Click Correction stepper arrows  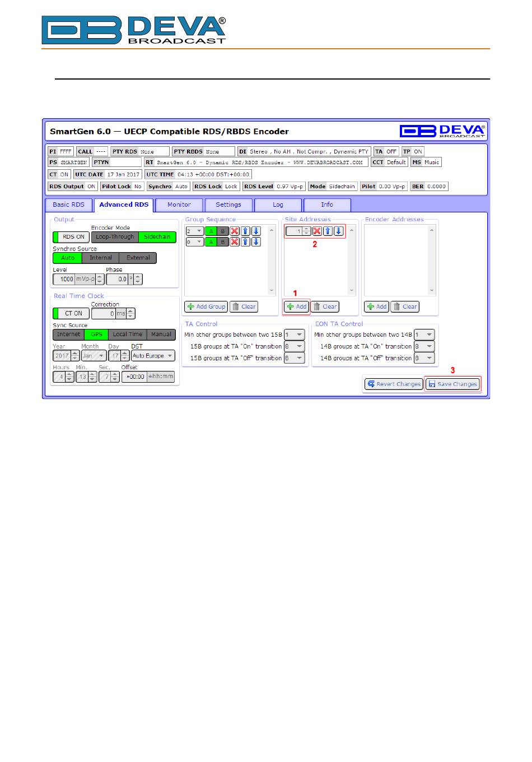130,314
